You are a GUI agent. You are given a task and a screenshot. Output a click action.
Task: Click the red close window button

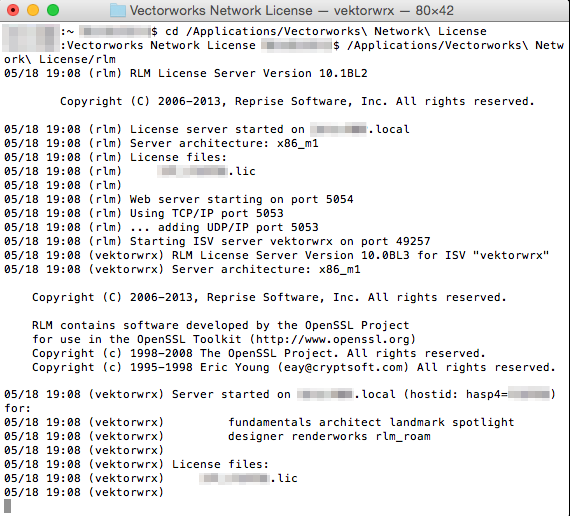(13, 10)
